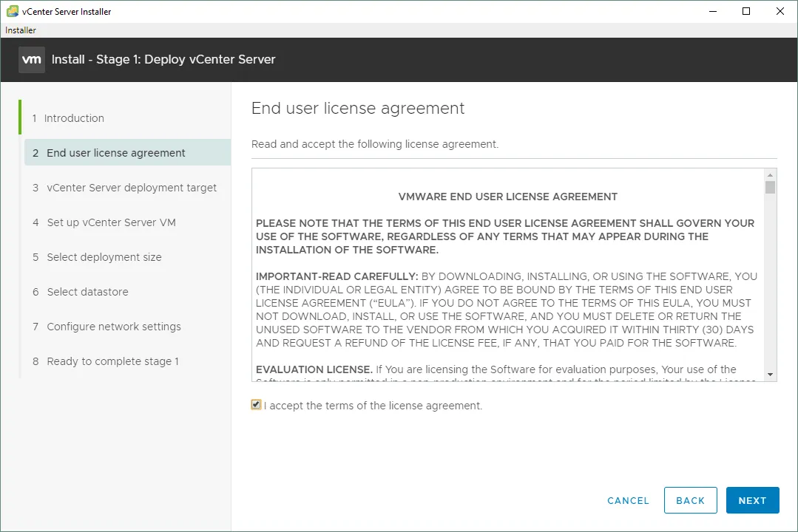
Task: Uncheck the accept license terms checkbox
Action: click(x=257, y=405)
